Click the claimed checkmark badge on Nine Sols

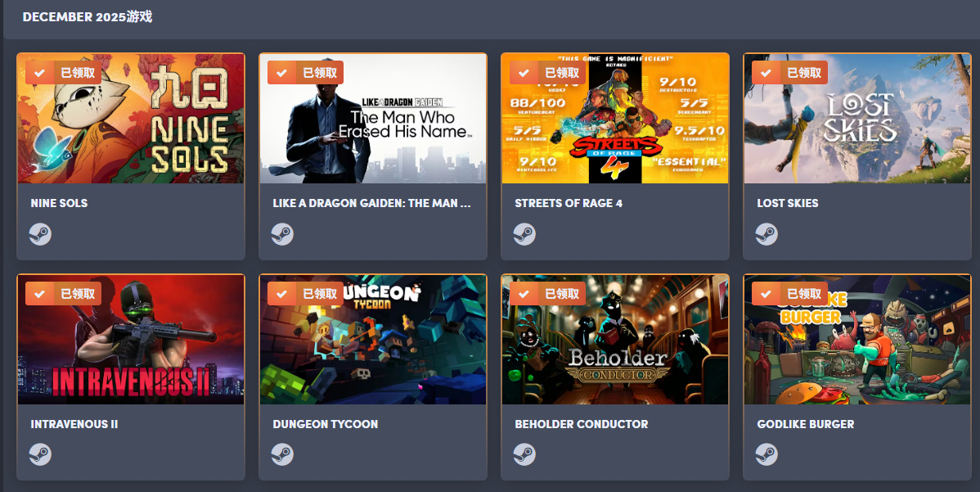click(63, 73)
